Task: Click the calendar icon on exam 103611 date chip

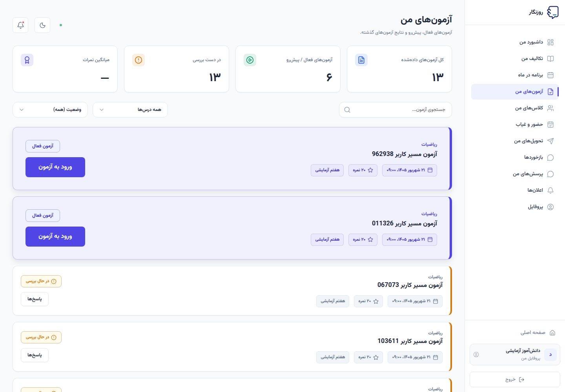Action: coord(436,358)
